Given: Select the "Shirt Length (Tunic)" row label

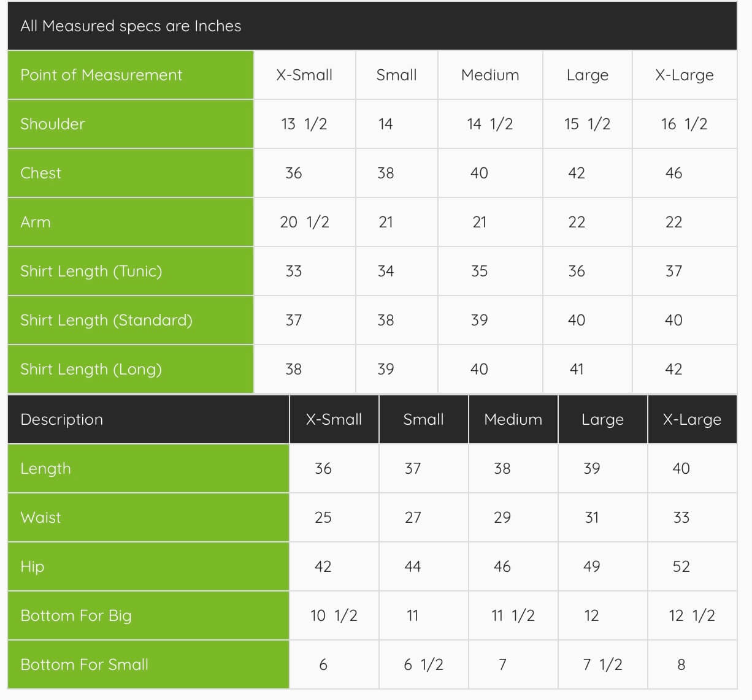Looking at the screenshot, I should click(91, 271).
